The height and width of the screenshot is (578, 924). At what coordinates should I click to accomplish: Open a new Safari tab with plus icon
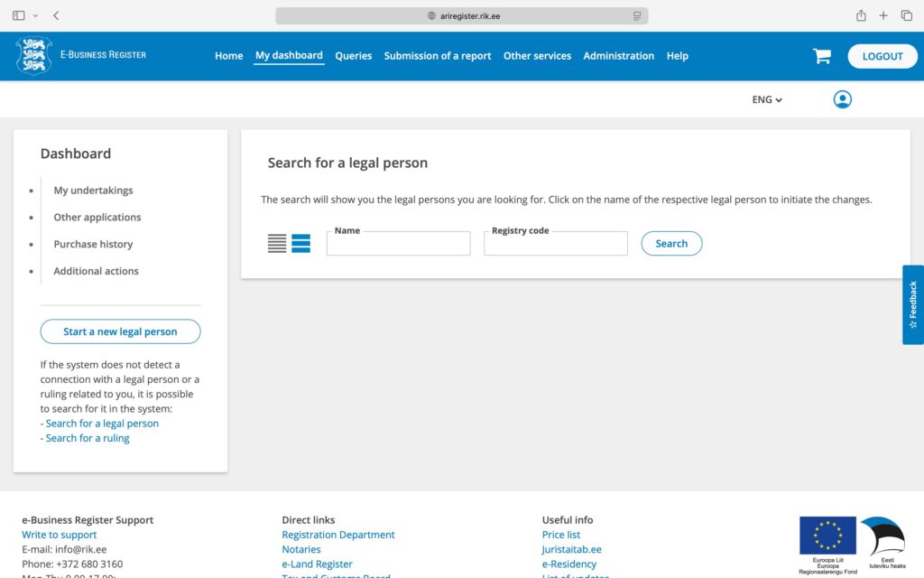pos(883,15)
